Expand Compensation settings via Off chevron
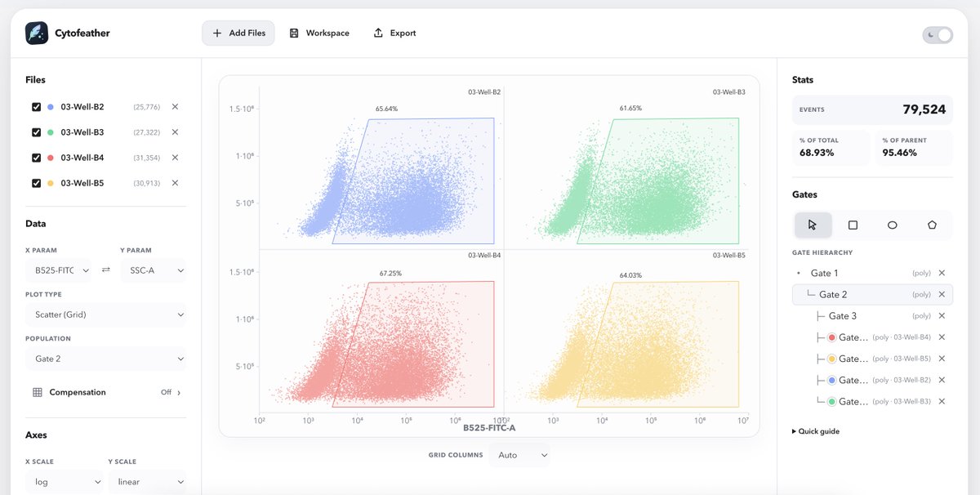 tap(171, 392)
